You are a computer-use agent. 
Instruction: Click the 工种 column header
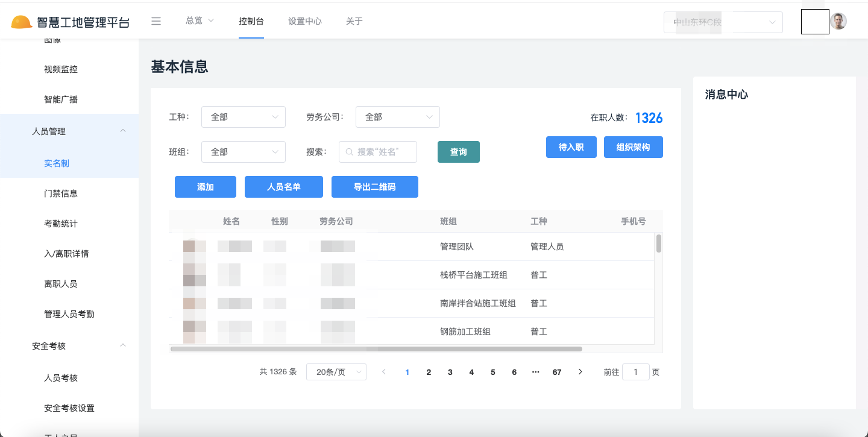(x=539, y=221)
